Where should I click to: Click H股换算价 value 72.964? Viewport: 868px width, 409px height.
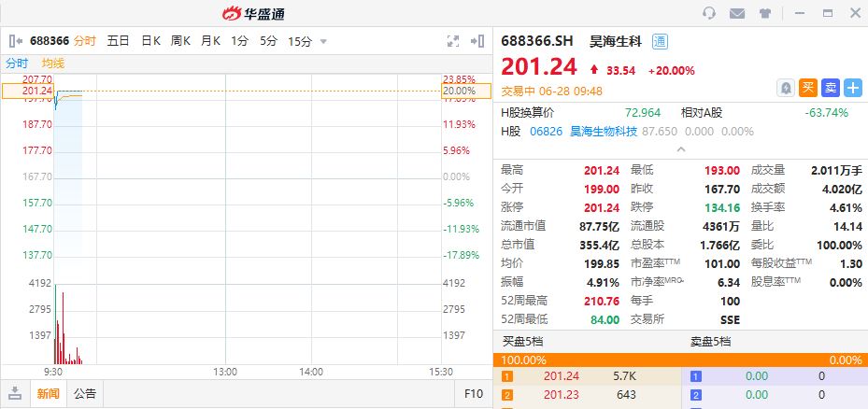tap(643, 112)
